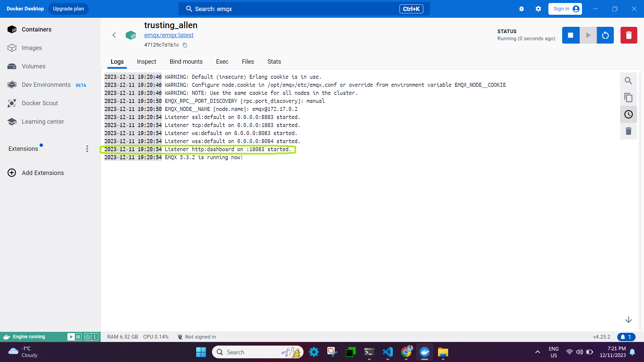
Task: Open File Explorer from taskbar
Action: coord(443,352)
